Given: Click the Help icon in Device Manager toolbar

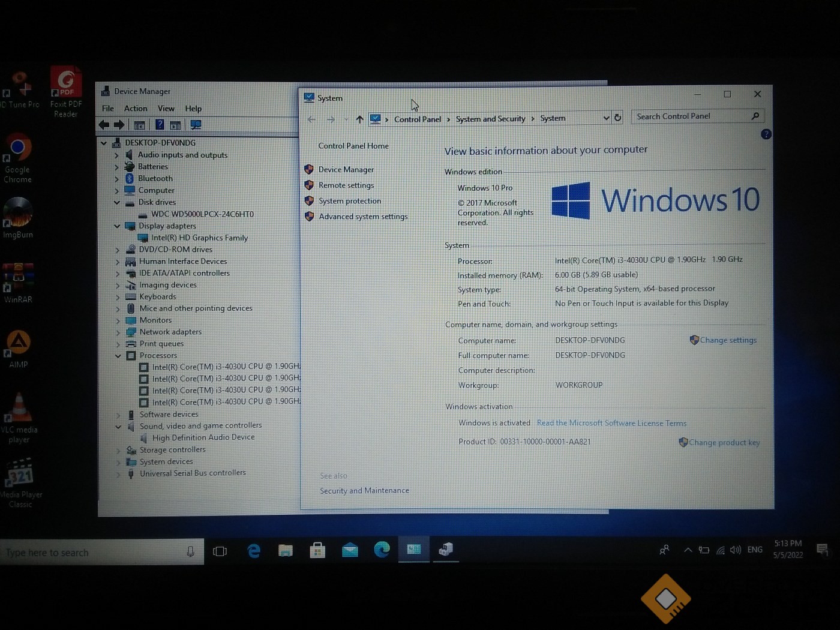Looking at the screenshot, I should pyautogui.click(x=160, y=124).
